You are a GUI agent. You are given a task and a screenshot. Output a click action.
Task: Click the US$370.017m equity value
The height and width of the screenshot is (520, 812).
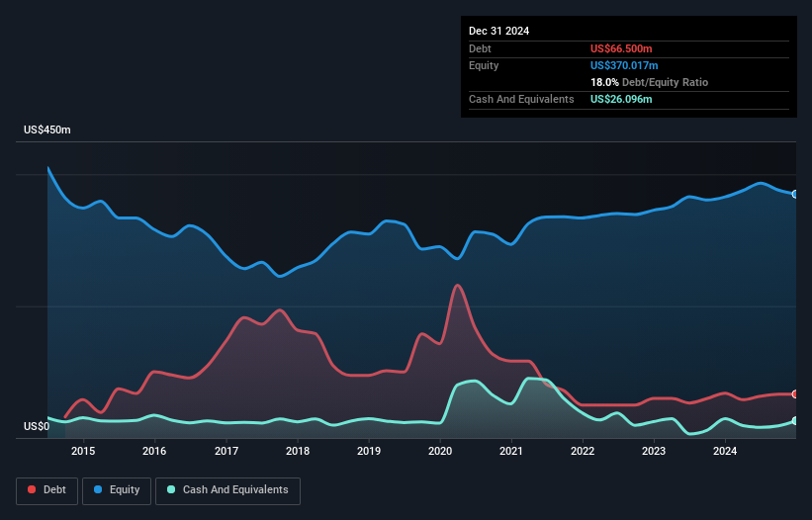pyautogui.click(x=624, y=65)
